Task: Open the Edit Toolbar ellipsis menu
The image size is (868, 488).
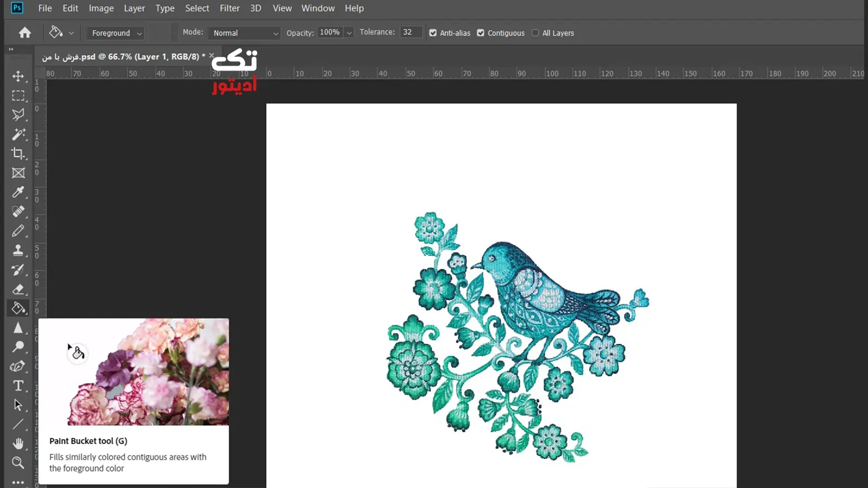Action: (x=18, y=481)
